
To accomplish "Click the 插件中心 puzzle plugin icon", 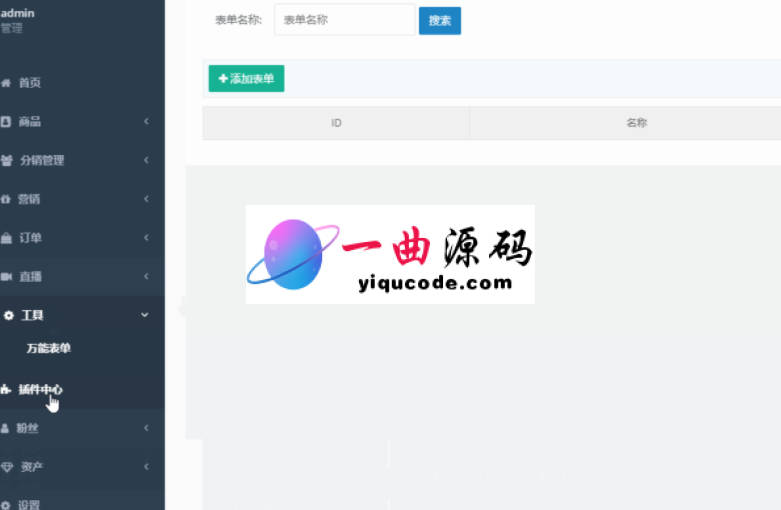I will [x=5, y=389].
